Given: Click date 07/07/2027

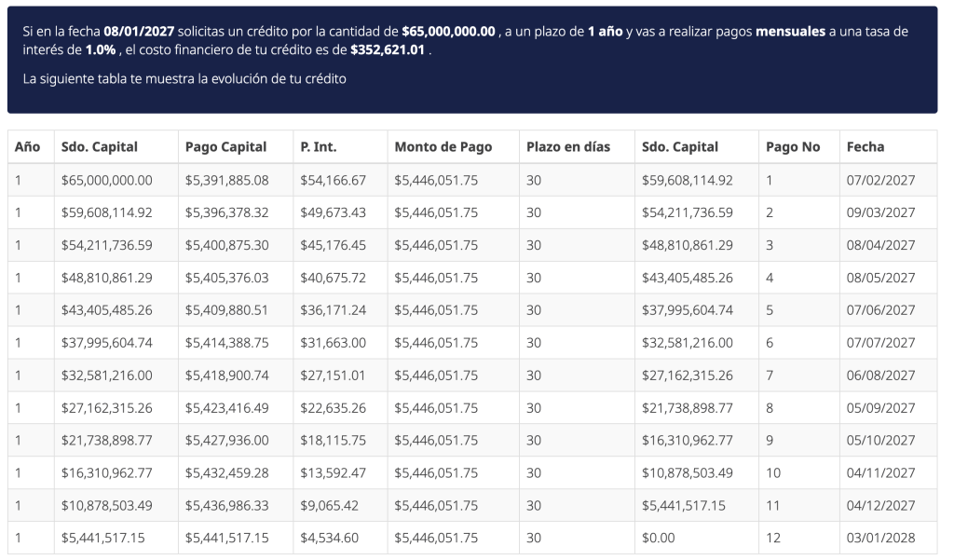Looking at the screenshot, I should [880, 343].
